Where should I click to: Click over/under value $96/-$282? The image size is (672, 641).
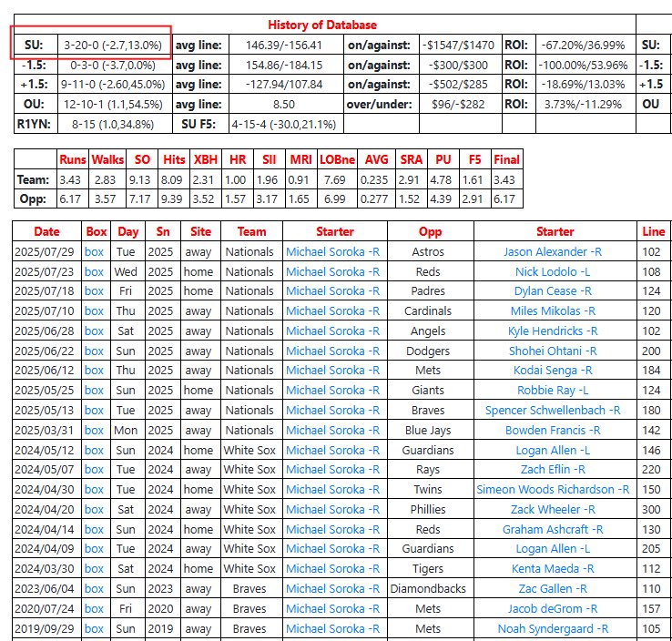pyautogui.click(x=458, y=104)
